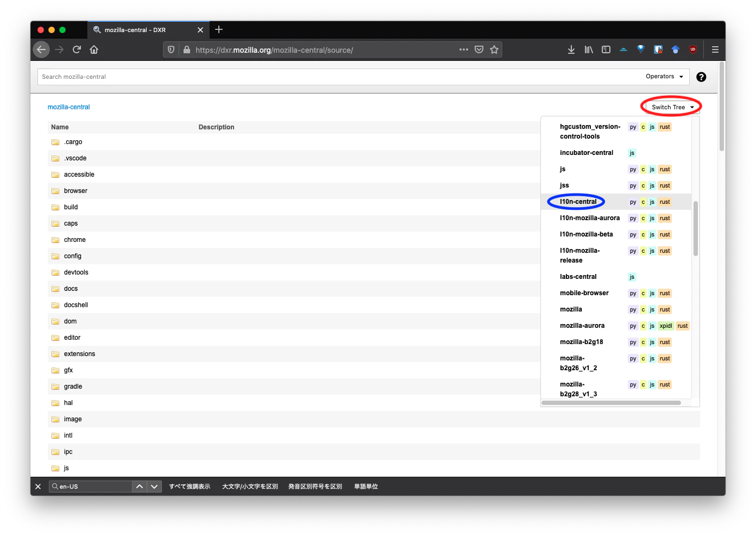Select l10n-central from the tree list
756x536 pixels.
click(x=577, y=202)
